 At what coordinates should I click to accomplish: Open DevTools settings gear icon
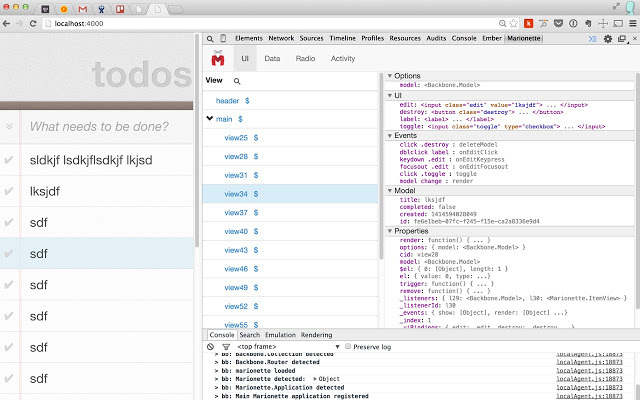click(608, 39)
